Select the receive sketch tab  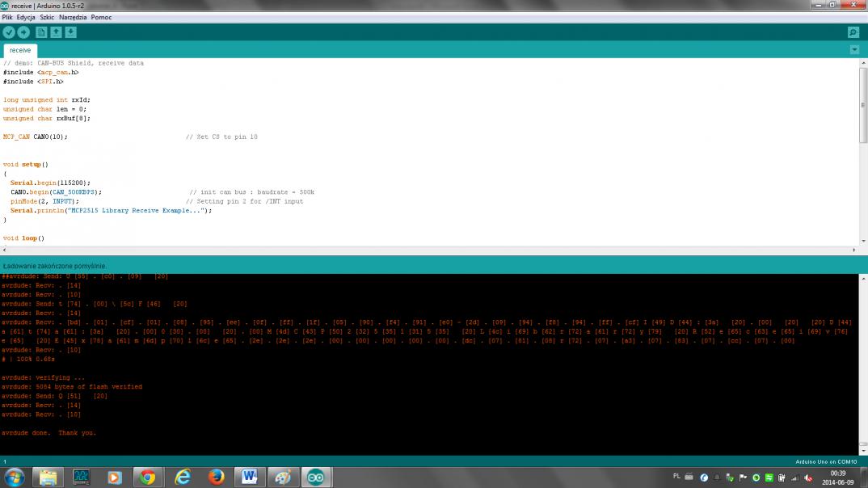coord(20,50)
